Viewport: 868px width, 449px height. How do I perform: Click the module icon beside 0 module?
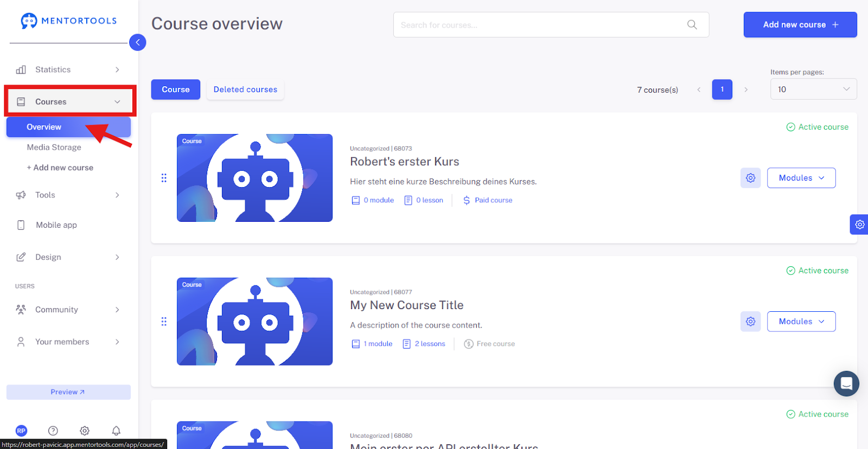[356, 201]
